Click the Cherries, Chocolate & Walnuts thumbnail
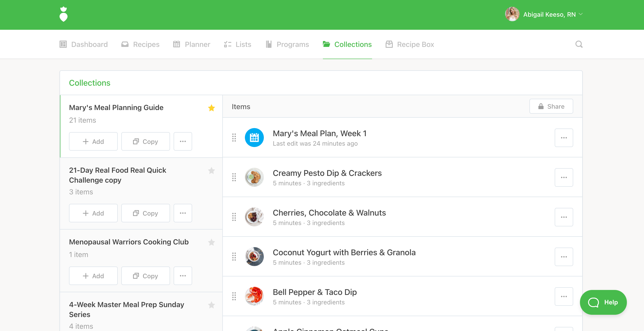The width and height of the screenshot is (644, 331). (x=254, y=217)
